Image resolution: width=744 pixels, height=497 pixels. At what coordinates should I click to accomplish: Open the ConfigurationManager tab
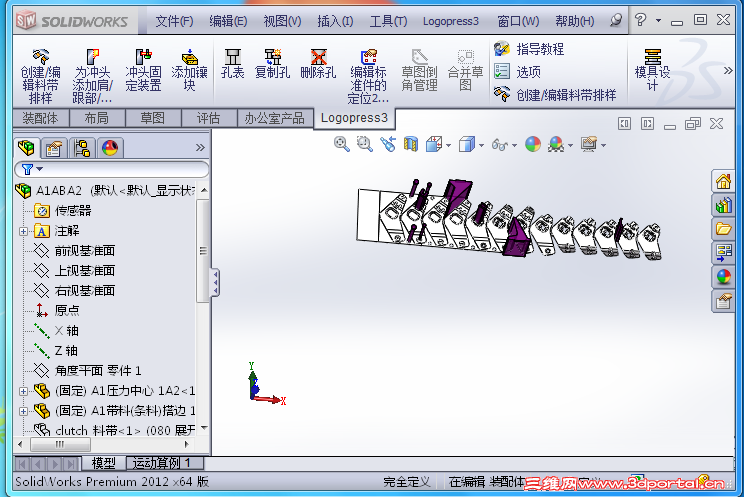[83, 148]
